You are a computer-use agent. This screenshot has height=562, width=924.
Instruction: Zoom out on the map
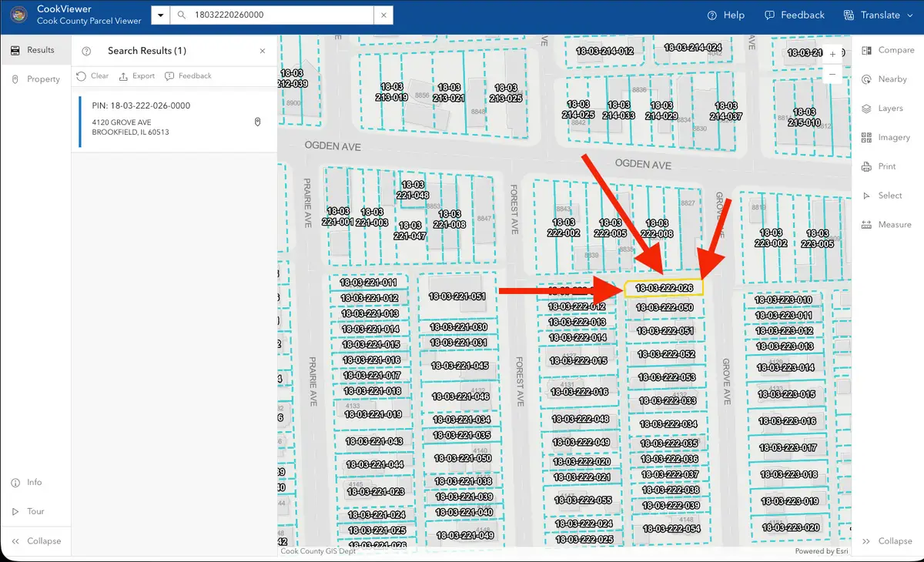832,75
